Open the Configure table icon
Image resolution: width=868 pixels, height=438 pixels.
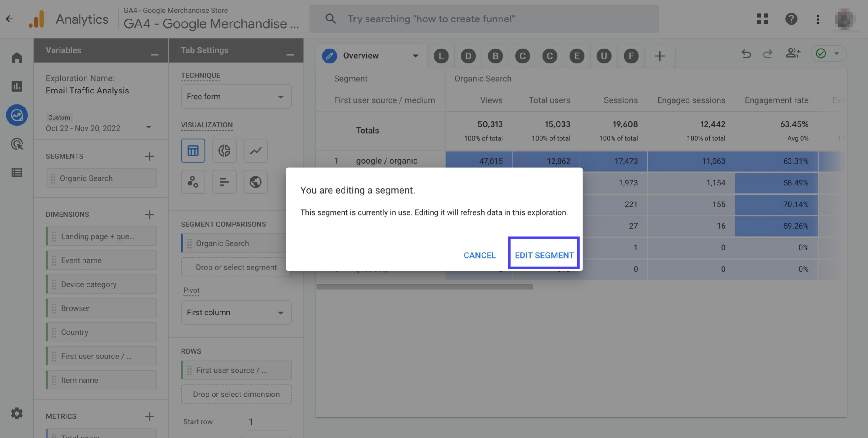point(17,173)
